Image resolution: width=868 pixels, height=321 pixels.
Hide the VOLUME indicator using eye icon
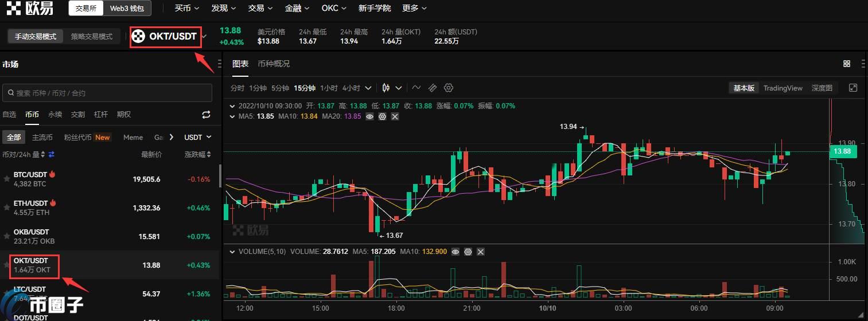coord(456,252)
